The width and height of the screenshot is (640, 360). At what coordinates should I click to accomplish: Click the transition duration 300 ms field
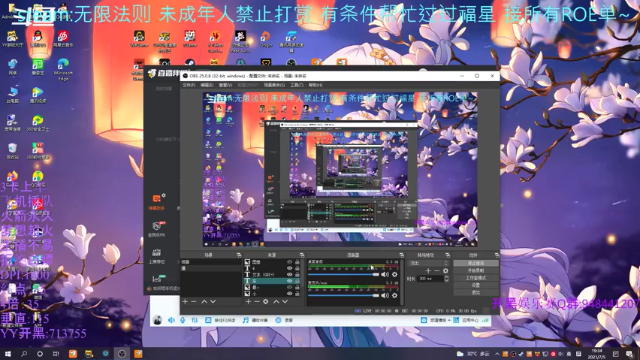tap(430, 279)
